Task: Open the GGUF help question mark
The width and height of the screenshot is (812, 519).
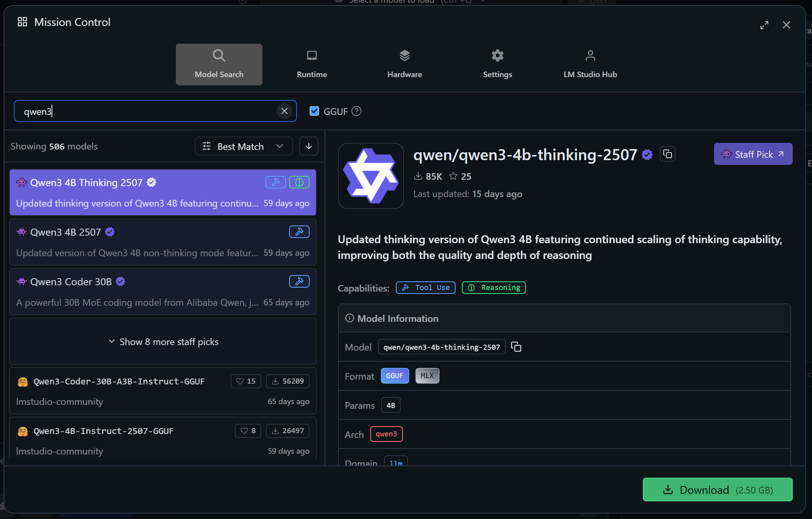Action: [x=356, y=111]
